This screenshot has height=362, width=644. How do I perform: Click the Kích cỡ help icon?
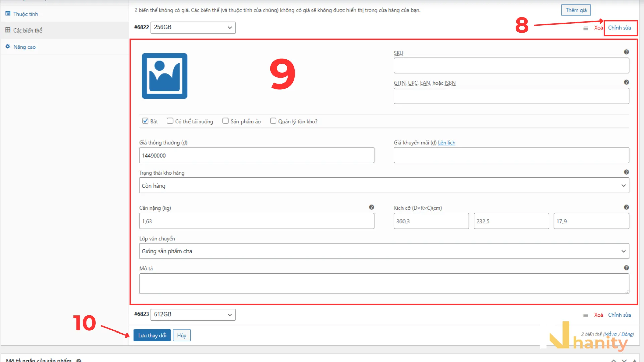pyautogui.click(x=626, y=207)
